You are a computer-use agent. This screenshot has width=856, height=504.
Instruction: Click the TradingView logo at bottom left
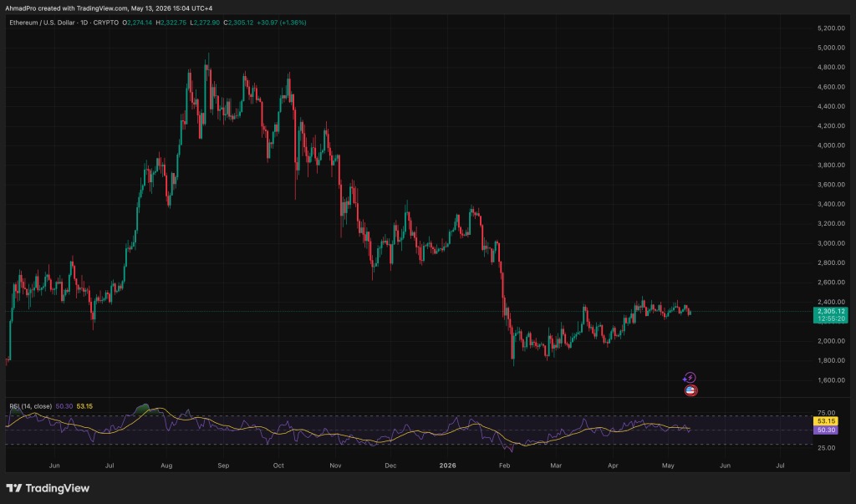[x=48, y=488]
